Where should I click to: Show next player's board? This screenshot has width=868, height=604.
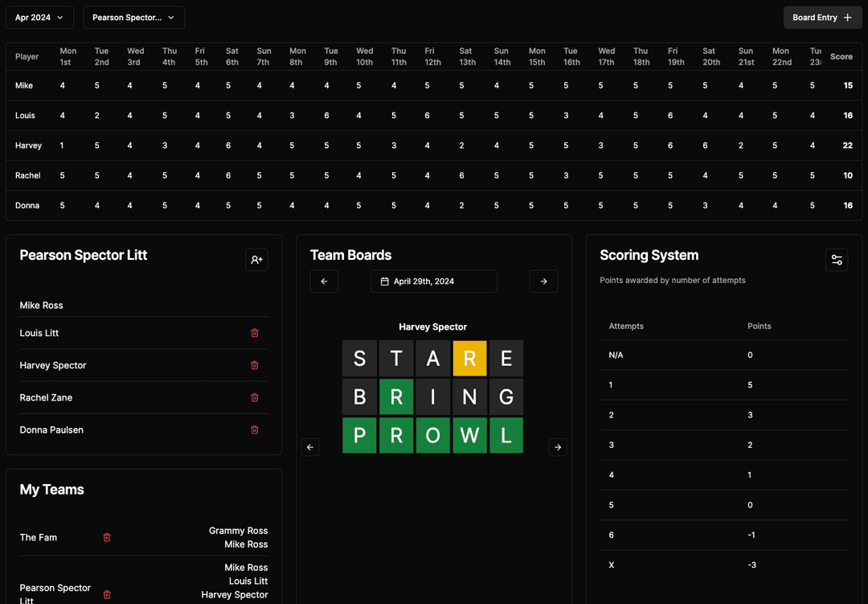point(558,447)
